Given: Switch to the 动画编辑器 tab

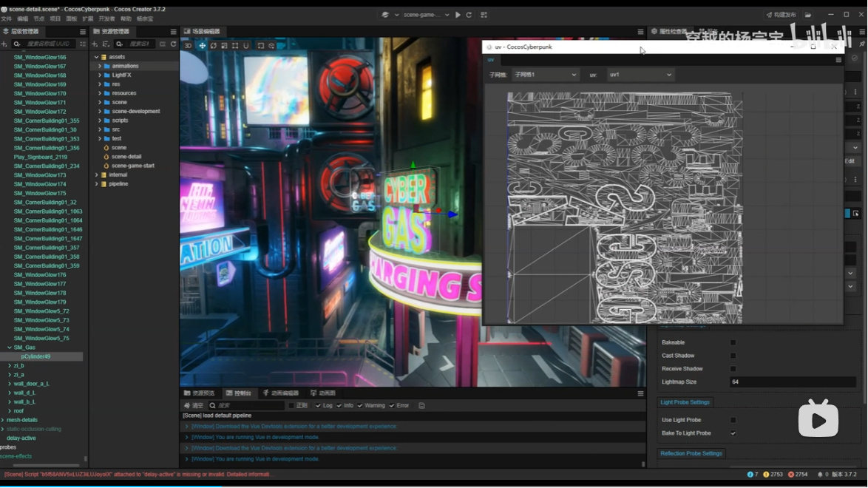Looking at the screenshot, I should [281, 393].
